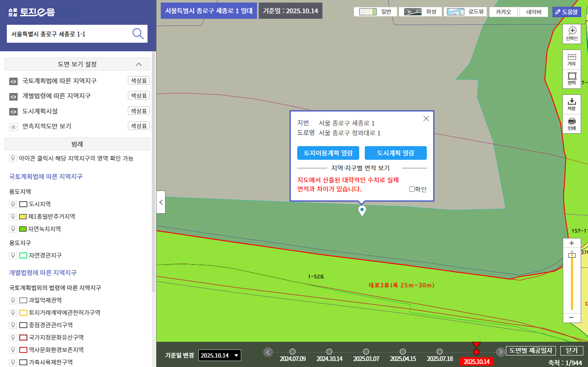Select the 2025.04.15 timeline point

[403, 352]
